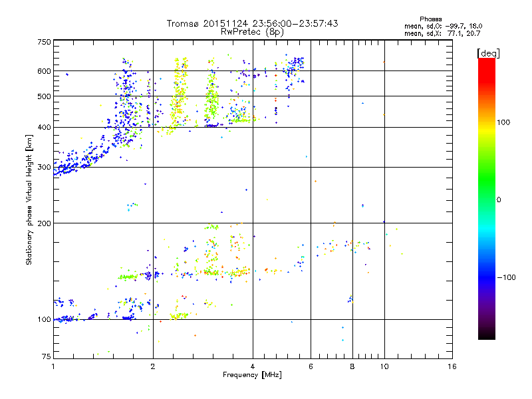Click the y-axis label '600'
532x399 pixels.
pos(44,71)
